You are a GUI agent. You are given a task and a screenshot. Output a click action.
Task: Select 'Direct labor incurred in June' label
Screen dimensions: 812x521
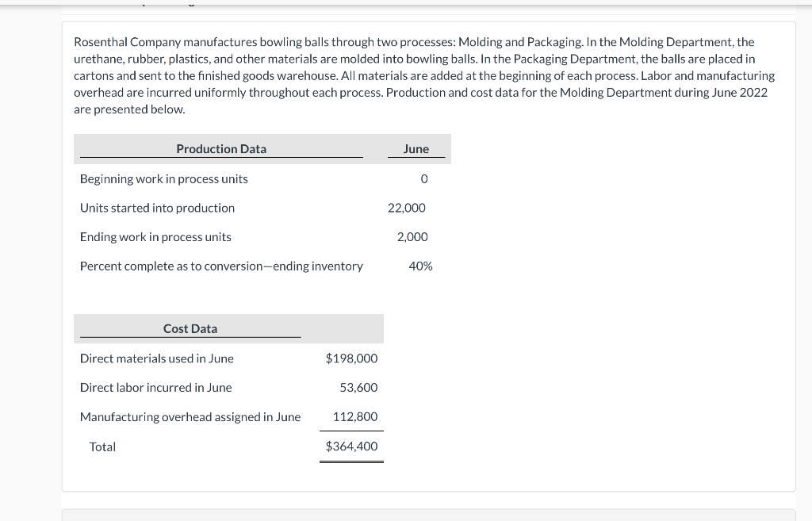(155, 388)
